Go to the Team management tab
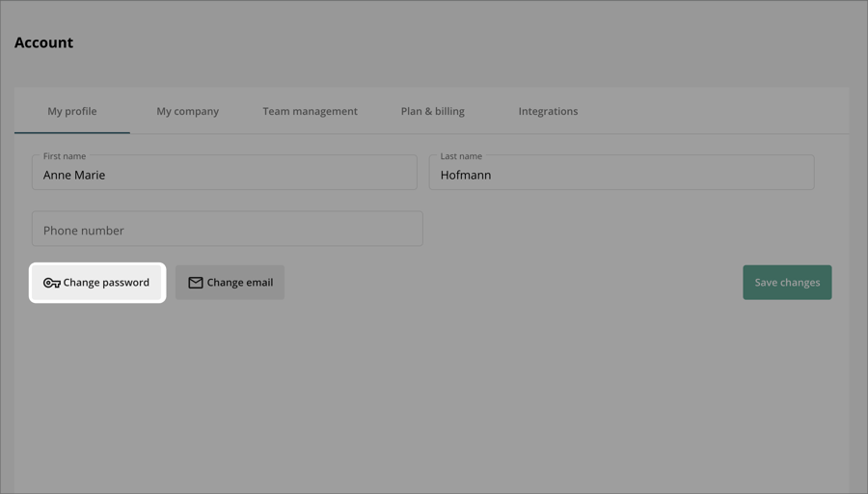The height and width of the screenshot is (494, 868). [x=310, y=111]
